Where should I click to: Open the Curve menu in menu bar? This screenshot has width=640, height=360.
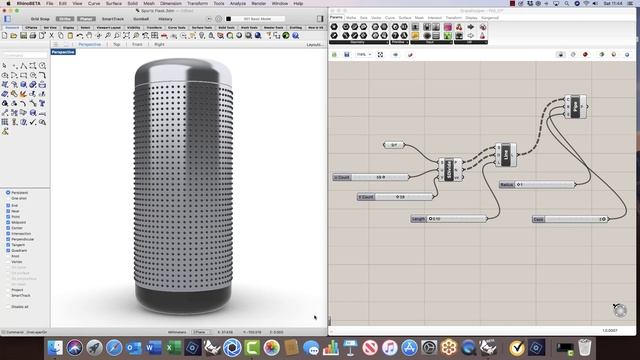tap(94, 3)
